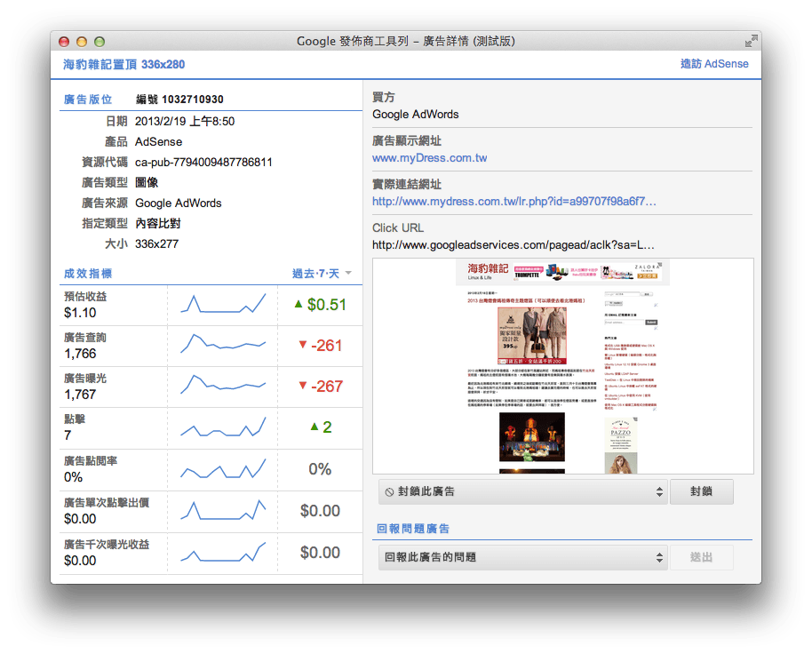Click the 廣告點閱率 sparkline chart
Viewport: 812px width, 654px height.
[223, 469]
